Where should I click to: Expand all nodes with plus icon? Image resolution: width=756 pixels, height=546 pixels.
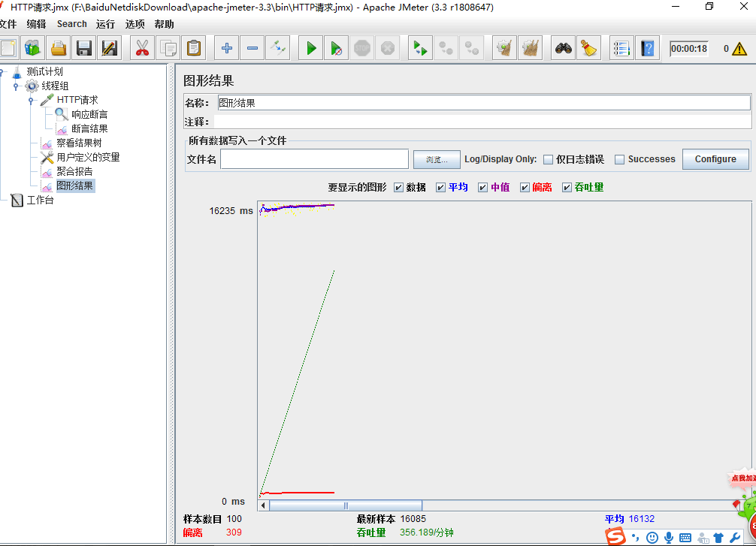tap(227, 48)
